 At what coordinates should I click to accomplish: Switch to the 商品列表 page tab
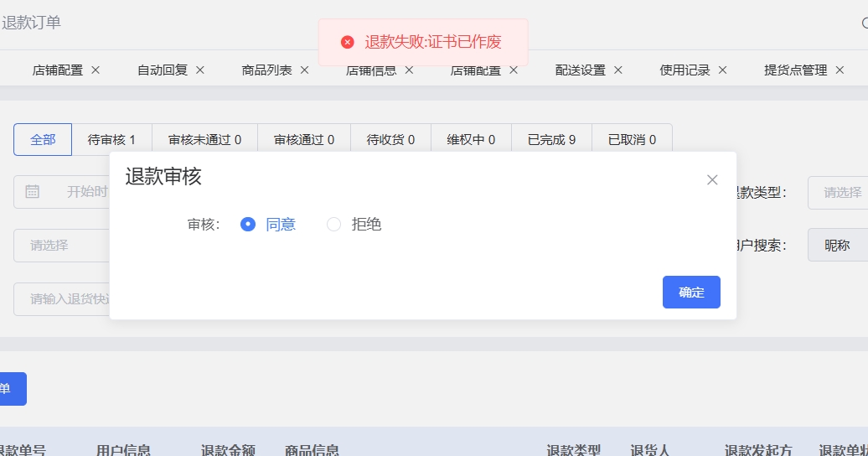266,70
